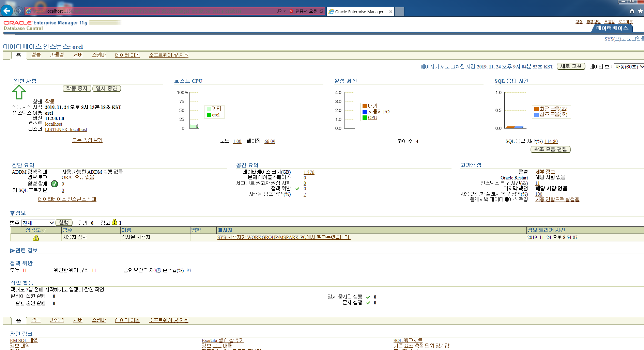Go forward with the browser forward arrow

[19, 11]
